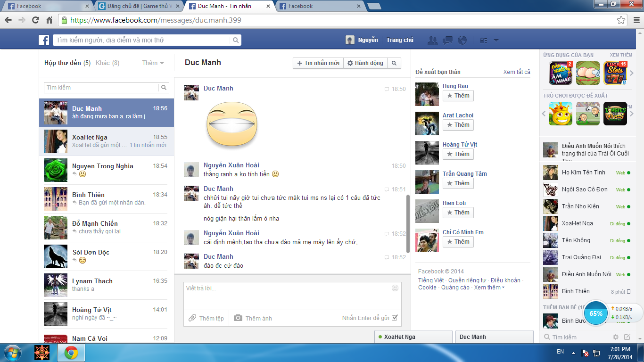Viewport: 644px width, 362px height.
Task: Click the Facebook logo icon
Action: tap(44, 40)
